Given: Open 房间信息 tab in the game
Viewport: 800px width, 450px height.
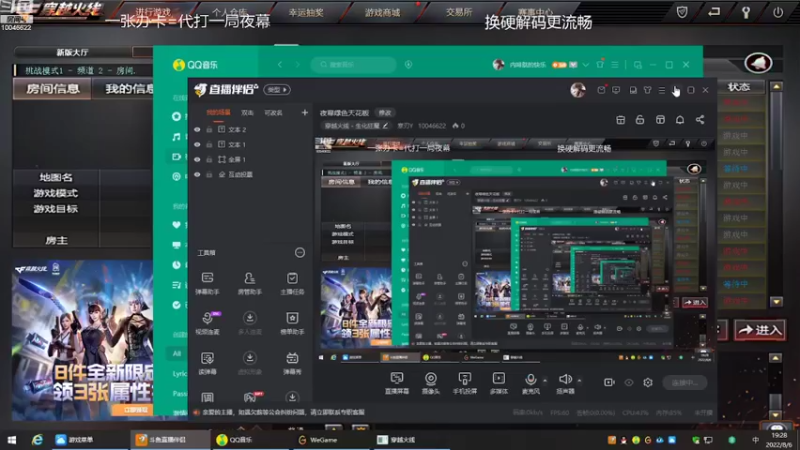Looking at the screenshot, I should point(53,89).
